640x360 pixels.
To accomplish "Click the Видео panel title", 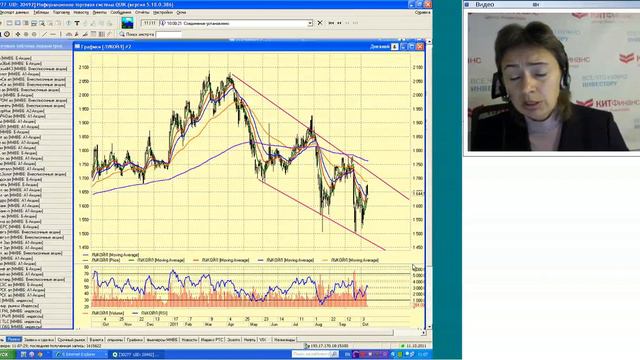I will tap(484, 4).
